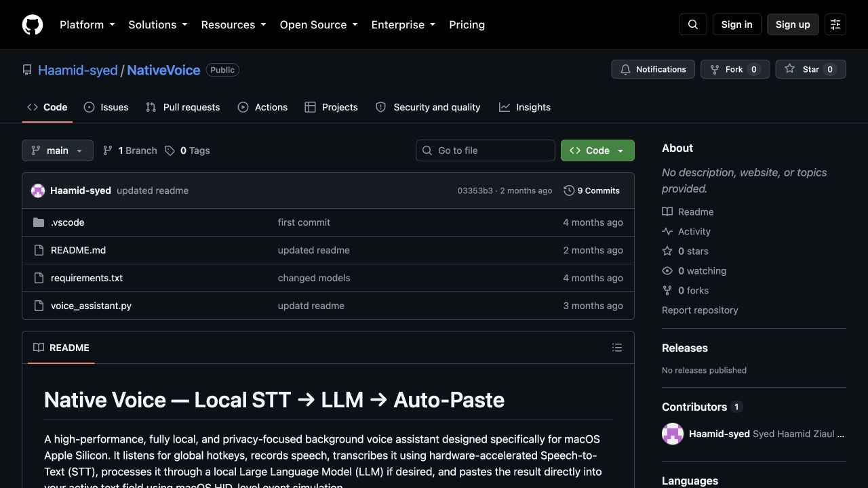Click the fork icon beside 0 forks
The image size is (868, 488).
(667, 290)
